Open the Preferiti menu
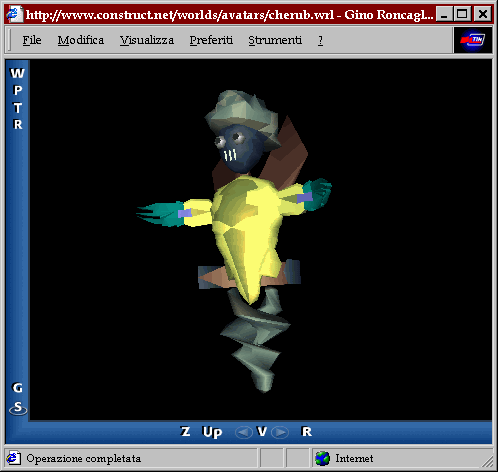 click(211, 40)
